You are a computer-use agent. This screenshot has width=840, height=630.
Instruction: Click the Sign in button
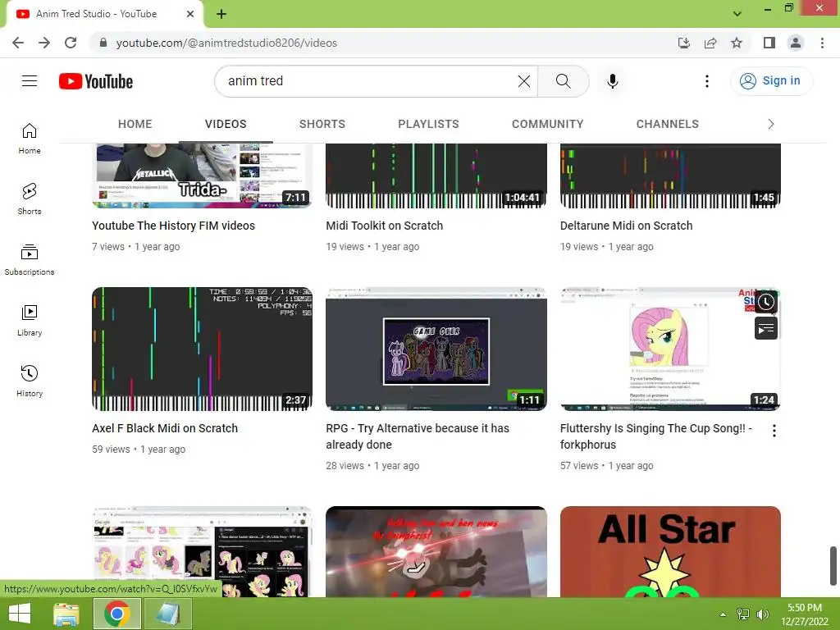tap(771, 81)
